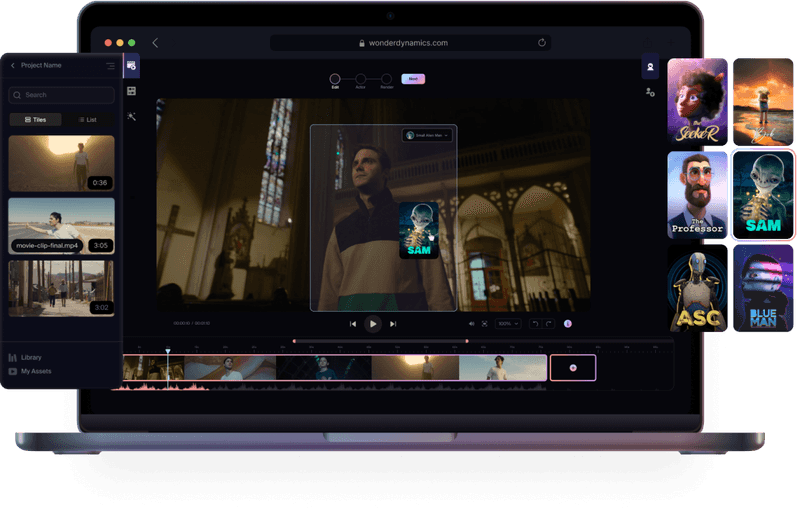Screen dimensions: 800x520
Task: Mute the preview audio volume icon
Action: coord(471,324)
